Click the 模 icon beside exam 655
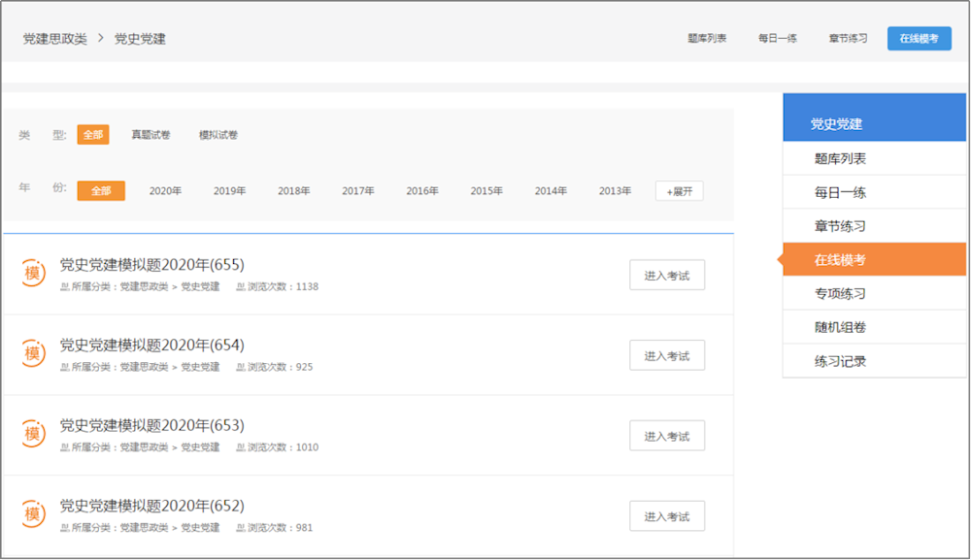The image size is (971, 560). pos(33,275)
